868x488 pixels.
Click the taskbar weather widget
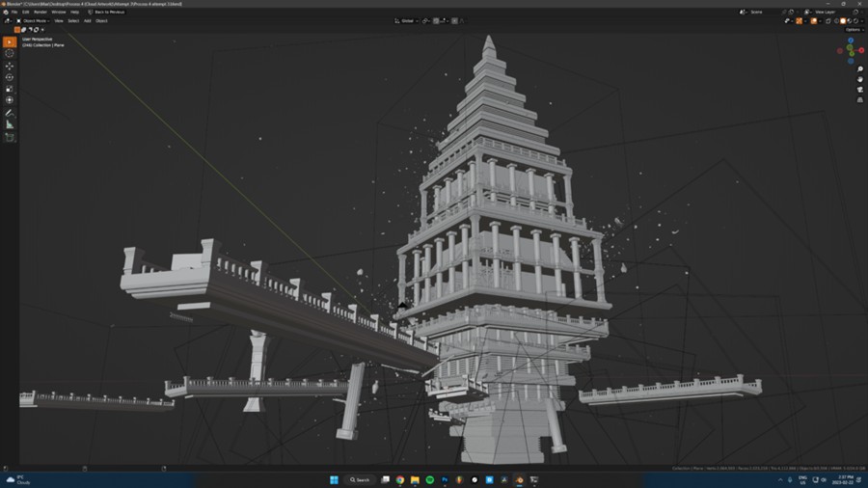[x=19, y=479]
